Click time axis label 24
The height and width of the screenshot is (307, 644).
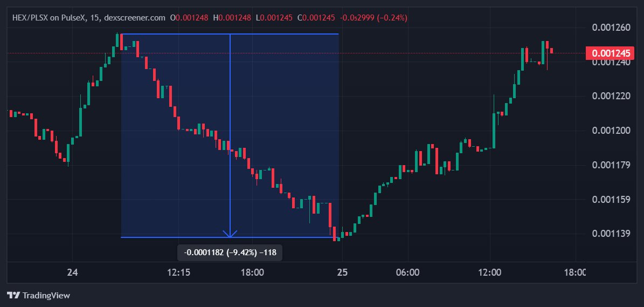coord(73,272)
